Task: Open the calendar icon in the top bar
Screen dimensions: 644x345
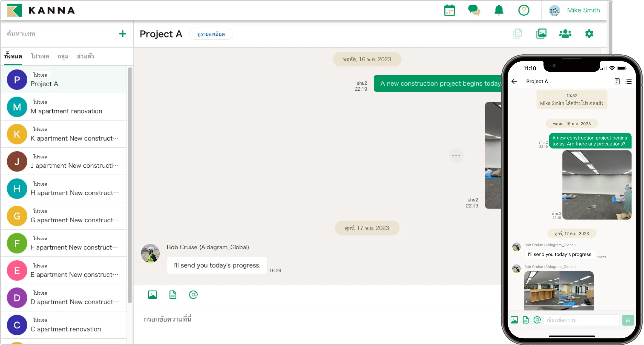Action: (x=450, y=10)
